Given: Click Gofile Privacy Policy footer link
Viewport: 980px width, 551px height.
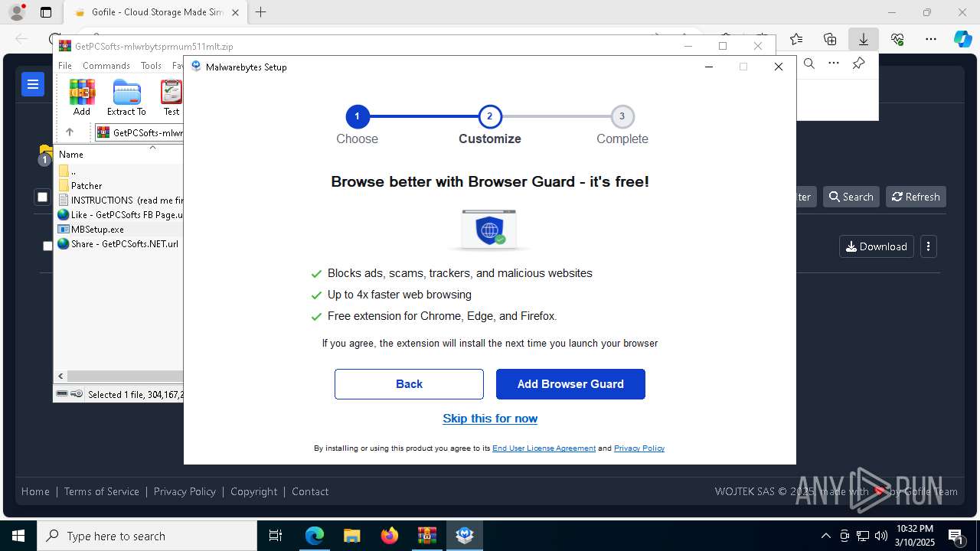Looking at the screenshot, I should (185, 491).
